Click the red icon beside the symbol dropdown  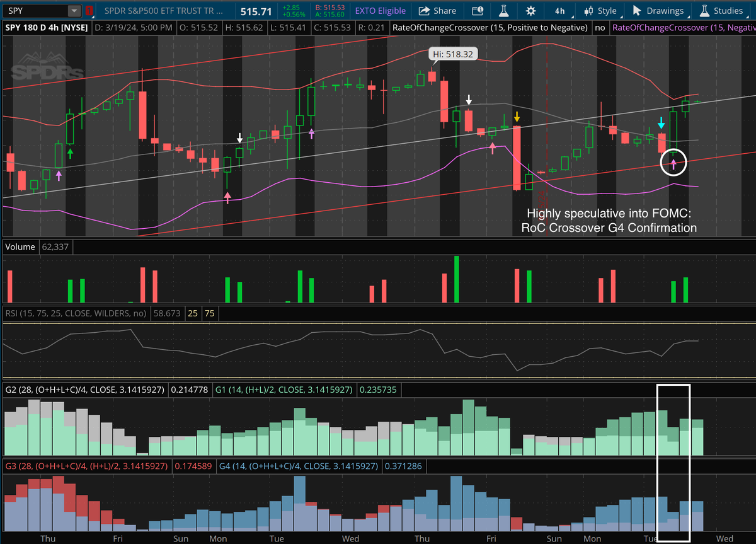(x=89, y=11)
